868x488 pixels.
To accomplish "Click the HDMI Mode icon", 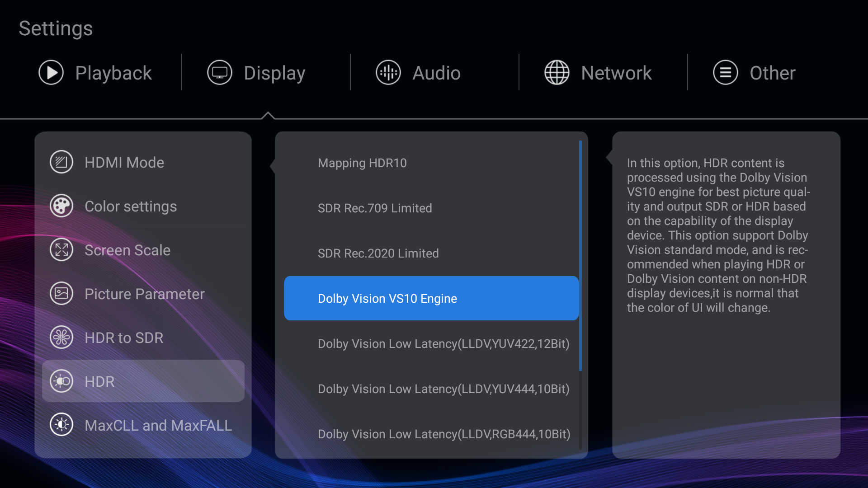I will point(61,162).
